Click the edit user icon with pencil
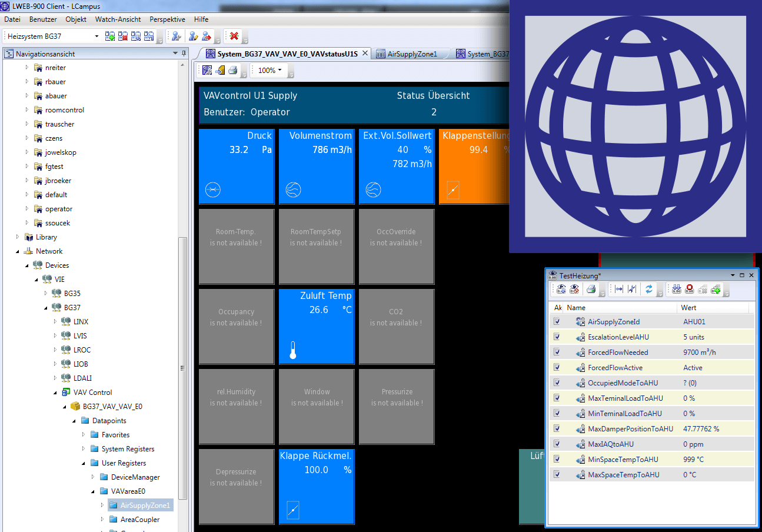 [x=193, y=36]
